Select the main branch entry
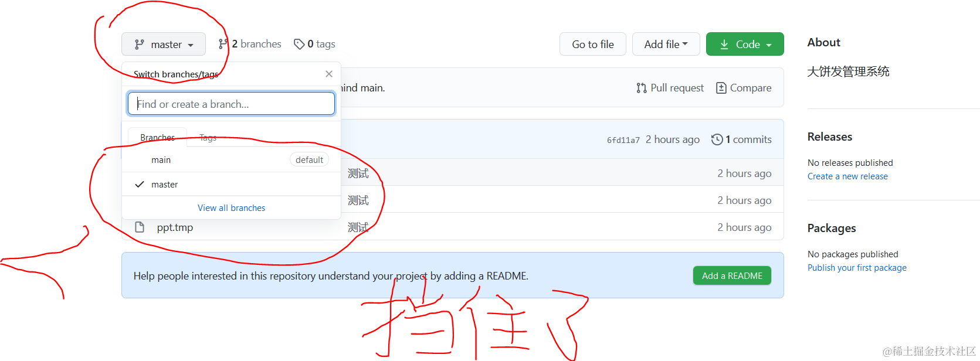This screenshot has width=980, height=361. tap(231, 160)
